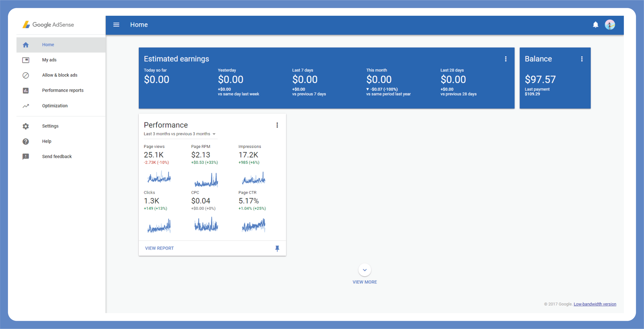Click the Settings gear icon

click(26, 126)
